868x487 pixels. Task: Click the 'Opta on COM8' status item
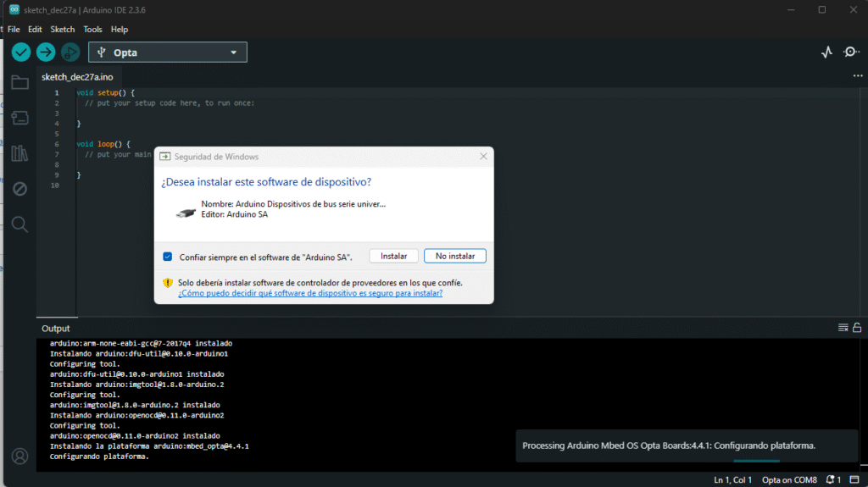[789, 480]
